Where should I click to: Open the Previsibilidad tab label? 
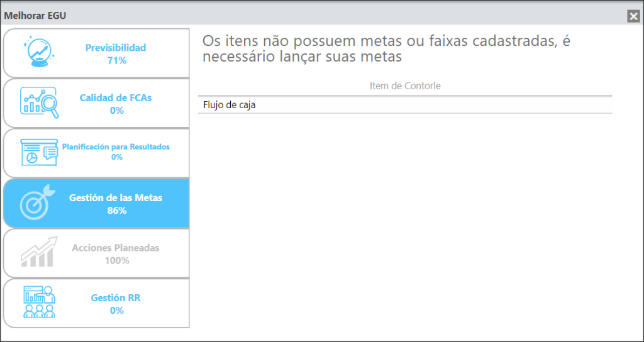[x=116, y=48]
